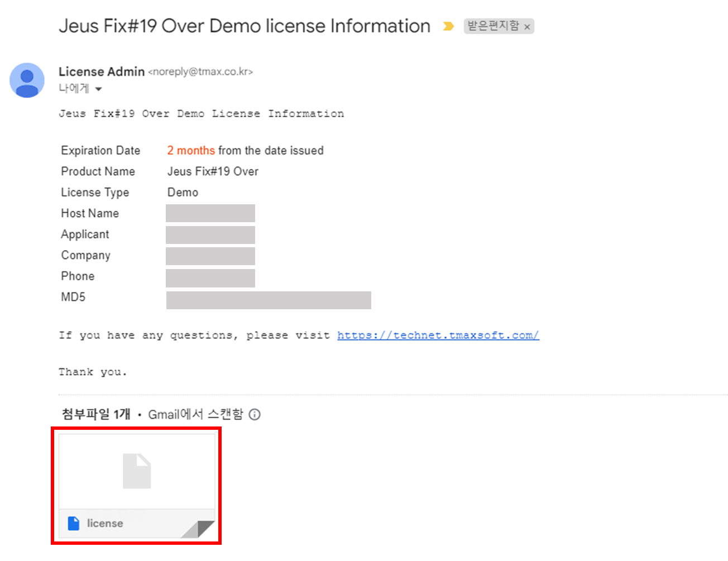Click the yellow importance marker icon

pos(448,26)
